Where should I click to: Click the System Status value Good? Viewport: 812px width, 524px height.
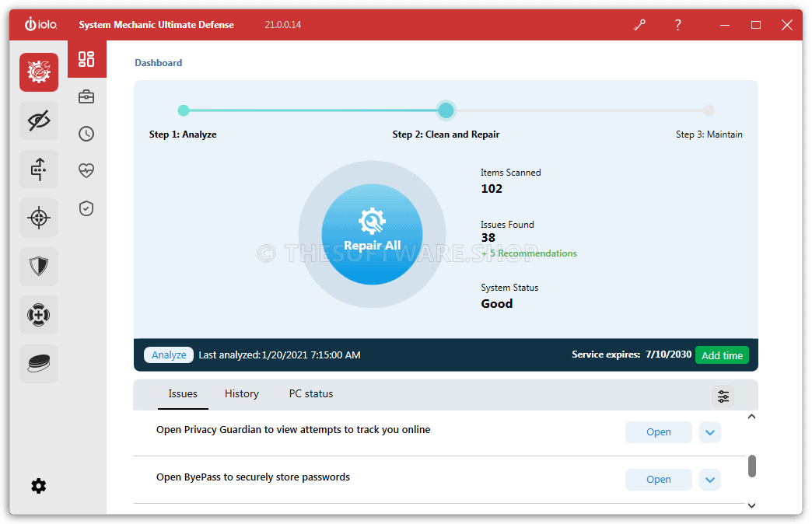tap(497, 304)
